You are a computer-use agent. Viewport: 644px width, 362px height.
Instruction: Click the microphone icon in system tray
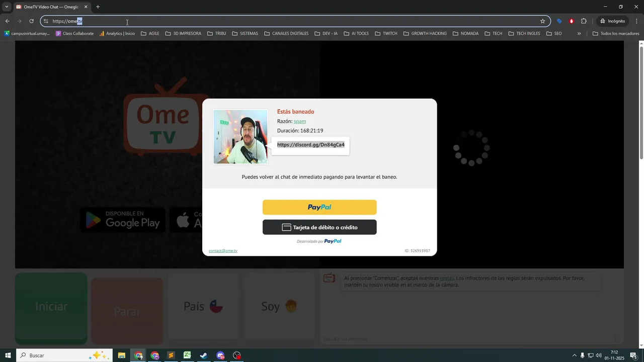(583, 355)
